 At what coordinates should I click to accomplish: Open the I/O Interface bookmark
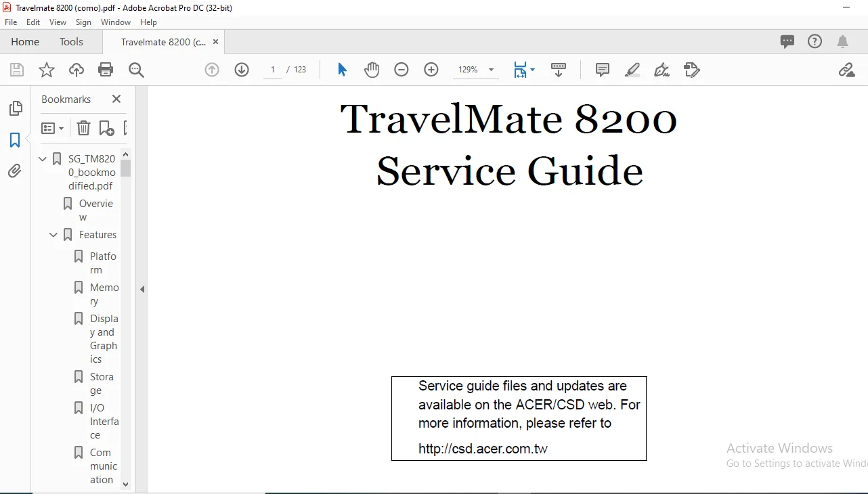pos(104,422)
